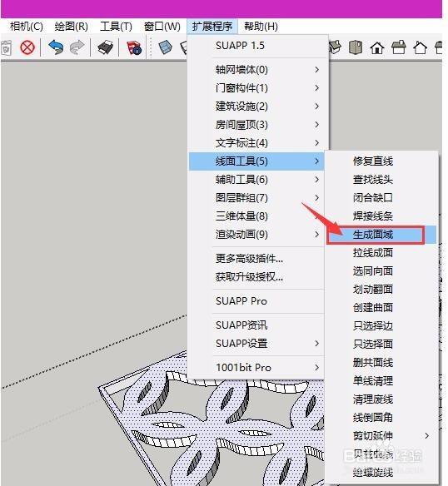
Task: Click the blue cube view icon
Action: point(166,47)
